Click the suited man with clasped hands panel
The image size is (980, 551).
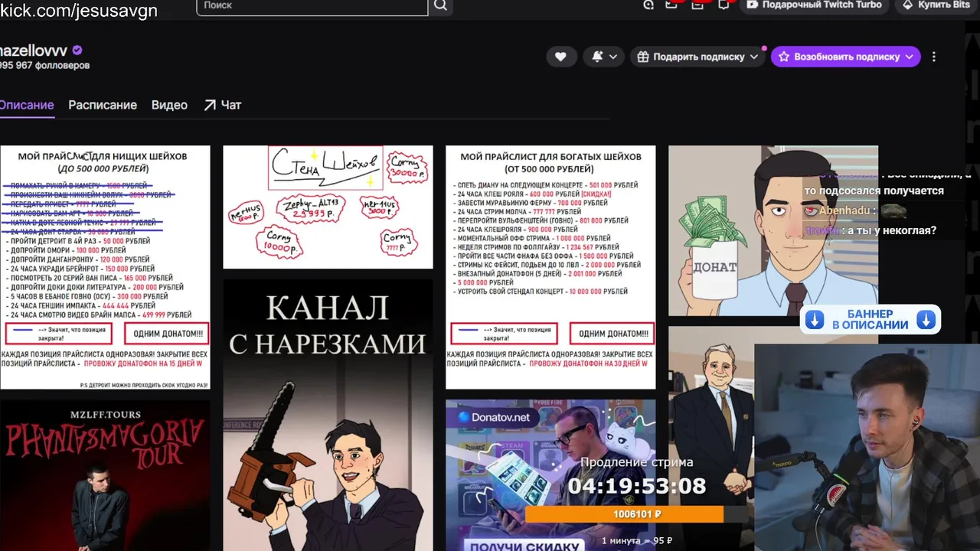click(711, 439)
